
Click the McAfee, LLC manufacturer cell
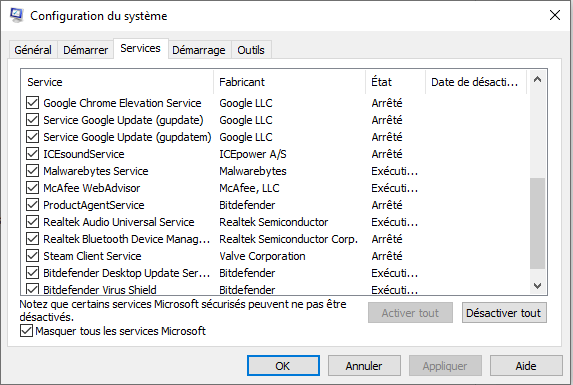tap(249, 188)
